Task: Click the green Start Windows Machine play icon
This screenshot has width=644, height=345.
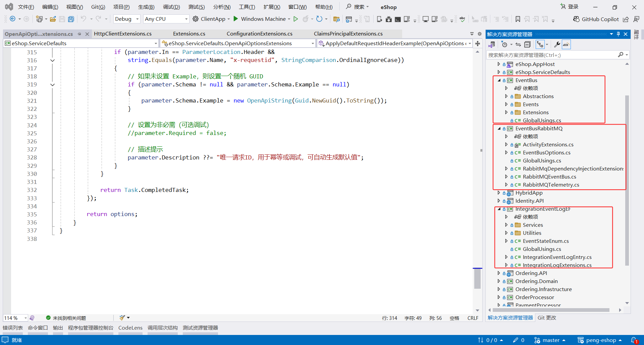Action: 236,19
